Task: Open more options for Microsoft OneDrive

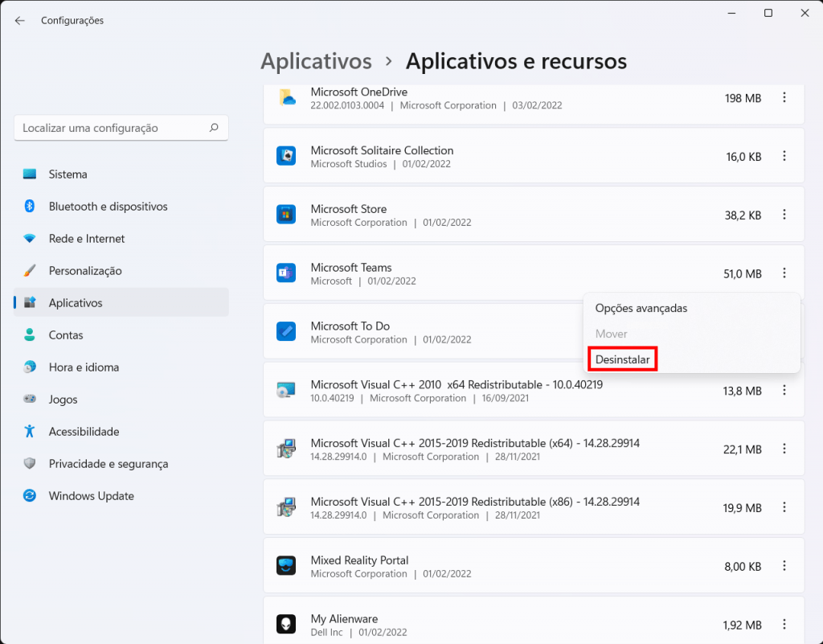Action: (x=784, y=98)
